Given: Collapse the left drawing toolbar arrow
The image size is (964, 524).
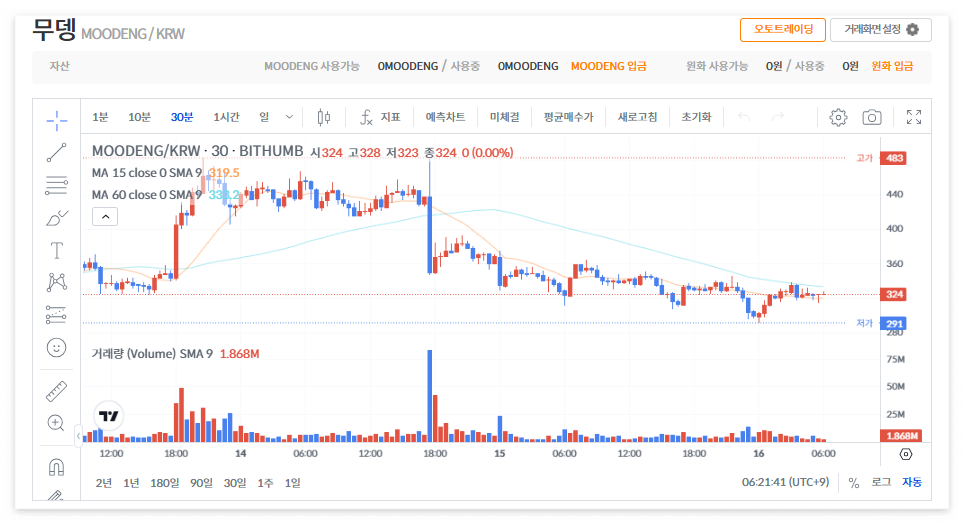Looking at the screenshot, I should click(x=78, y=436).
